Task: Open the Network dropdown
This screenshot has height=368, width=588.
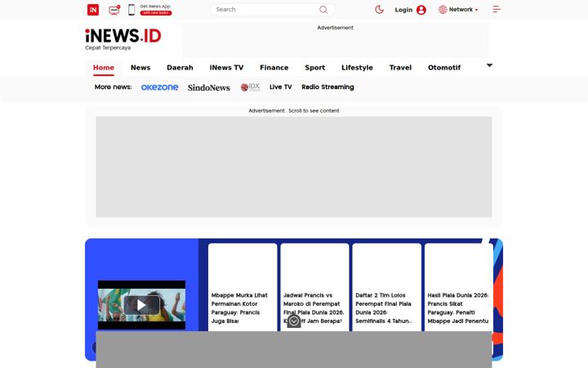Action: 458,9
